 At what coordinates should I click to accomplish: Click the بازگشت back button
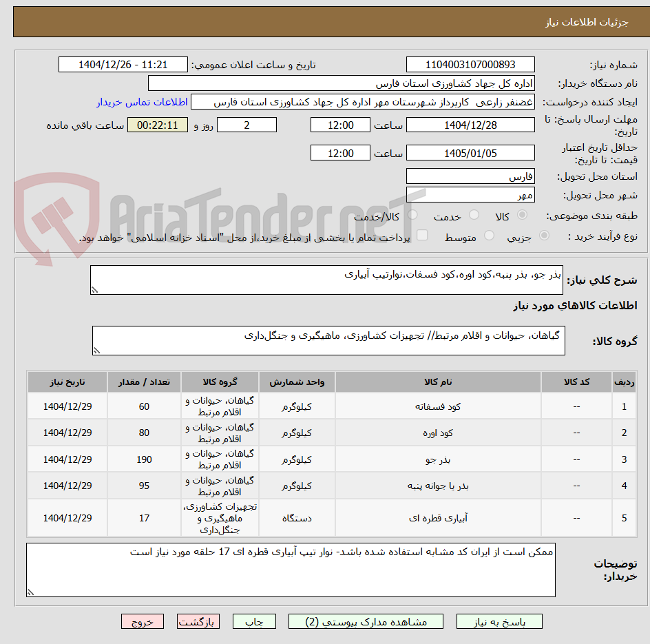[198, 621]
